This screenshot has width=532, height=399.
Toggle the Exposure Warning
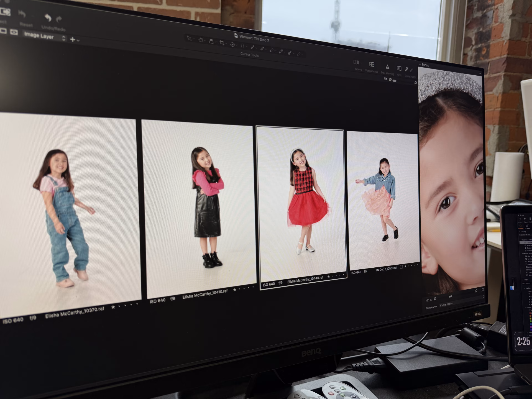(387, 67)
